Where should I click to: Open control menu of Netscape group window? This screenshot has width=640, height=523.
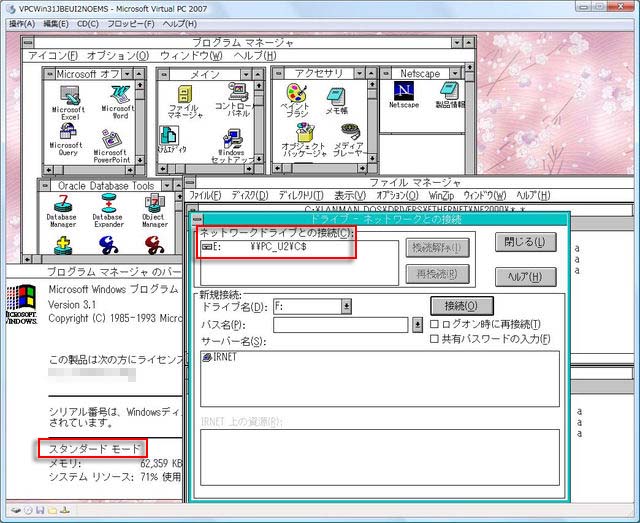click(x=386, y=73)
